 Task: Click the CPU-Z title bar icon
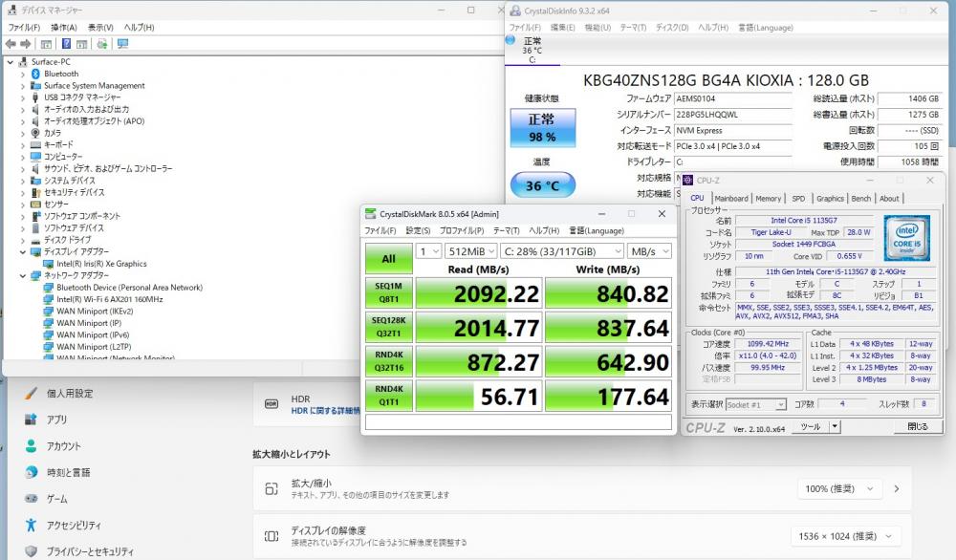tap(687, 181)
